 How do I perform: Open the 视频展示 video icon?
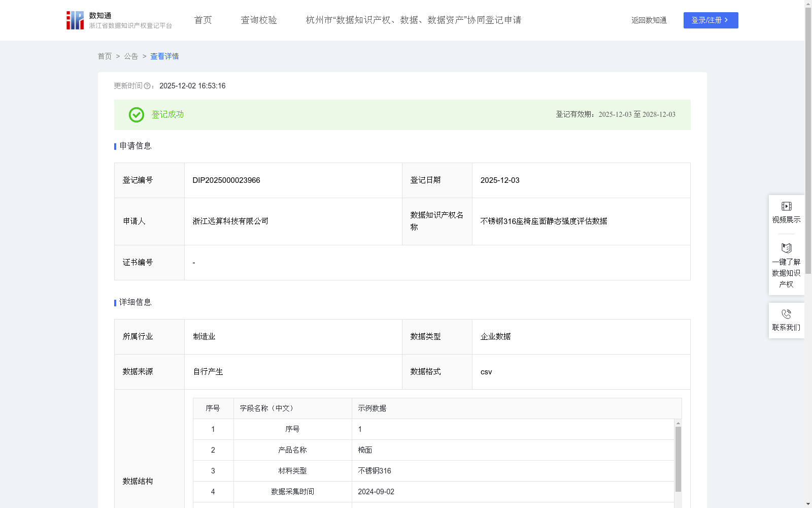786,206
